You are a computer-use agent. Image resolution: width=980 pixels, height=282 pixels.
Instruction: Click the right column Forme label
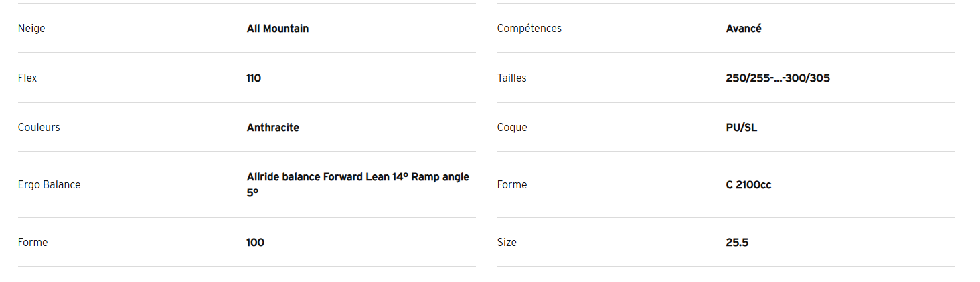pos(512,184)
